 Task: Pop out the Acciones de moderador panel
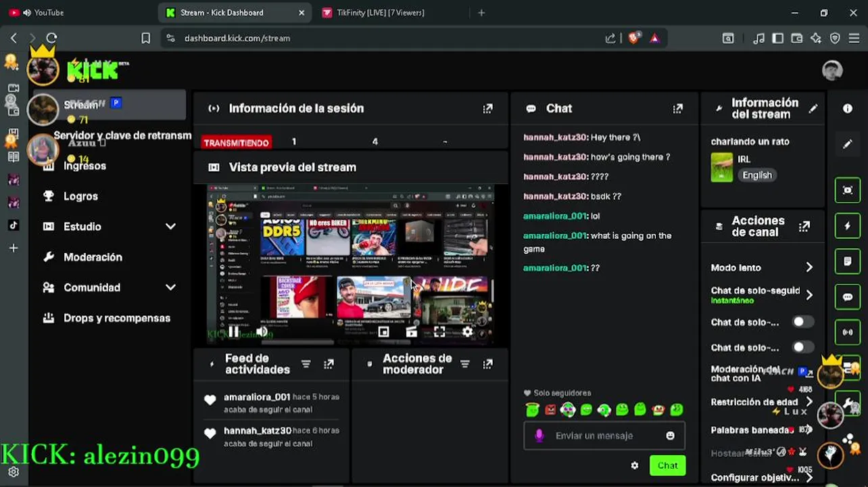pyautogui.click(x=487, y=364)
